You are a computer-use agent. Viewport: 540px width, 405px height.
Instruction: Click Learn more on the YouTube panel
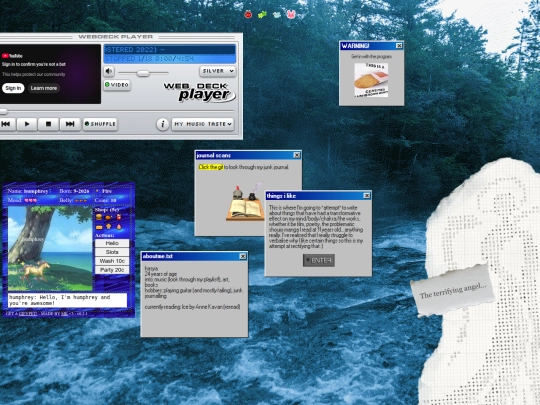pyautogui.click(x=44, y=88)
